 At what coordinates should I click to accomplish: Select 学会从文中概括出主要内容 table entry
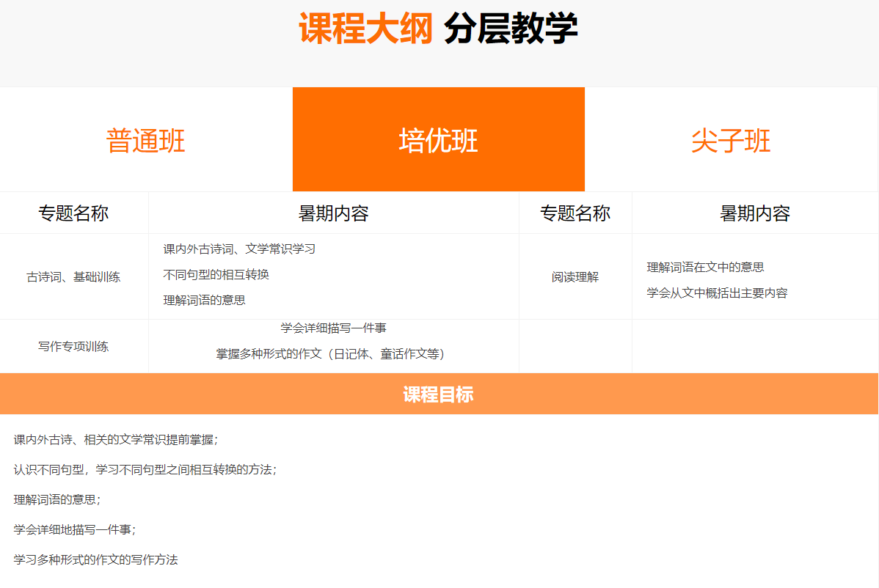[x=717, y=293]
